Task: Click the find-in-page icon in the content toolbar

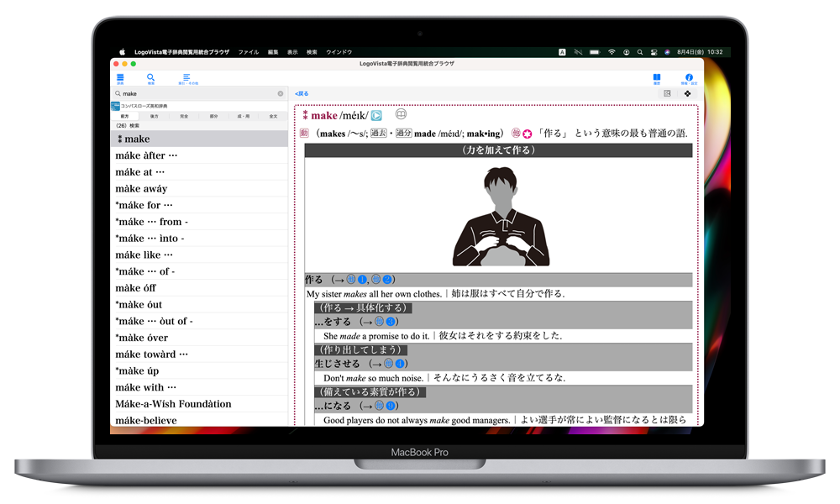Action: pos(667,93)
